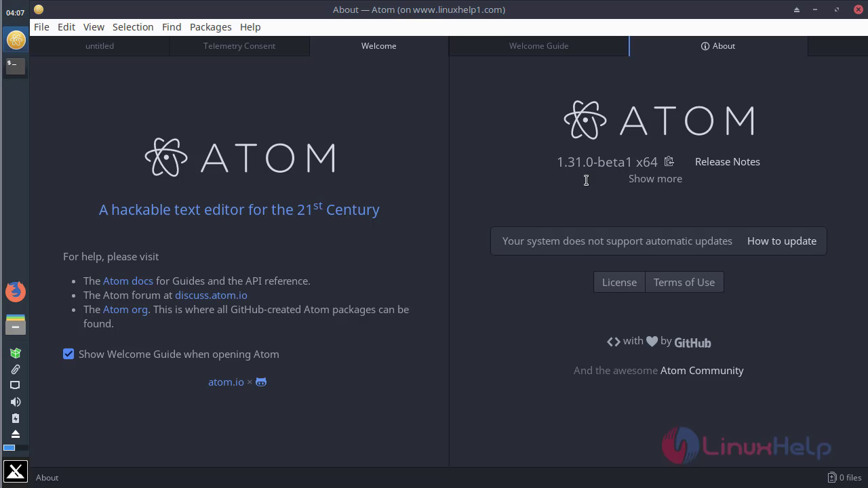
Task: Click the eject removable media icon
Action: coord(16,434)
